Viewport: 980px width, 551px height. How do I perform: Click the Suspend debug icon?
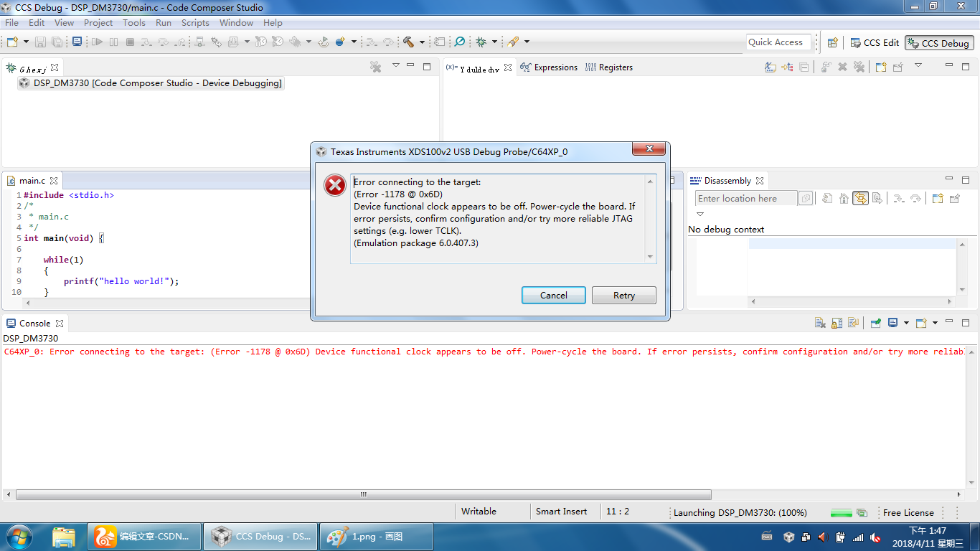(114, 42)
